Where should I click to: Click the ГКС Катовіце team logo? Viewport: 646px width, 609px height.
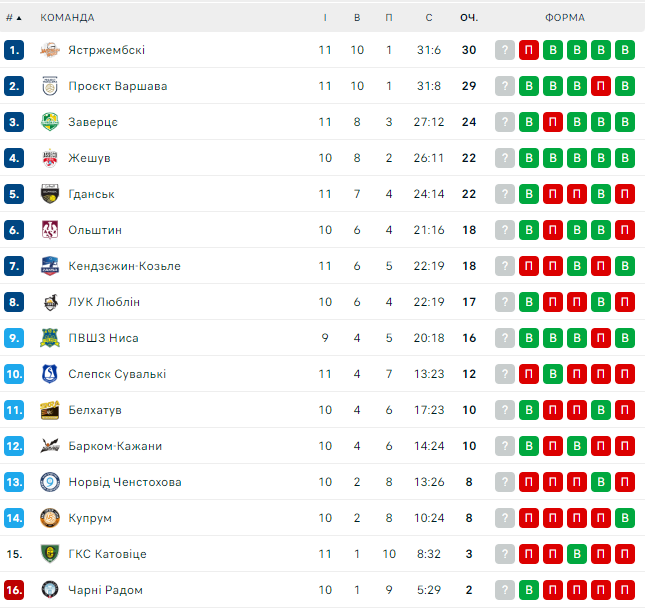50,554
